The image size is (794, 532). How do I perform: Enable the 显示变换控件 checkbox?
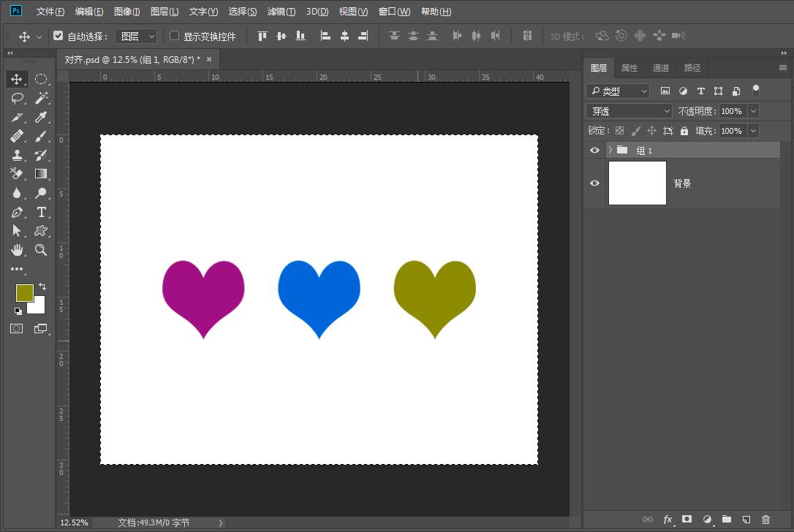click(x=174, y=36)
